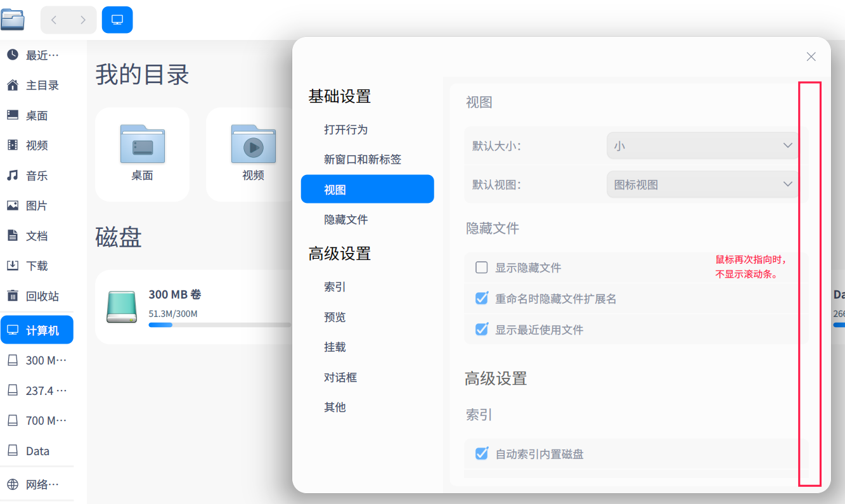Open the 桌面 folder card under 我的目录

(142, 154)
